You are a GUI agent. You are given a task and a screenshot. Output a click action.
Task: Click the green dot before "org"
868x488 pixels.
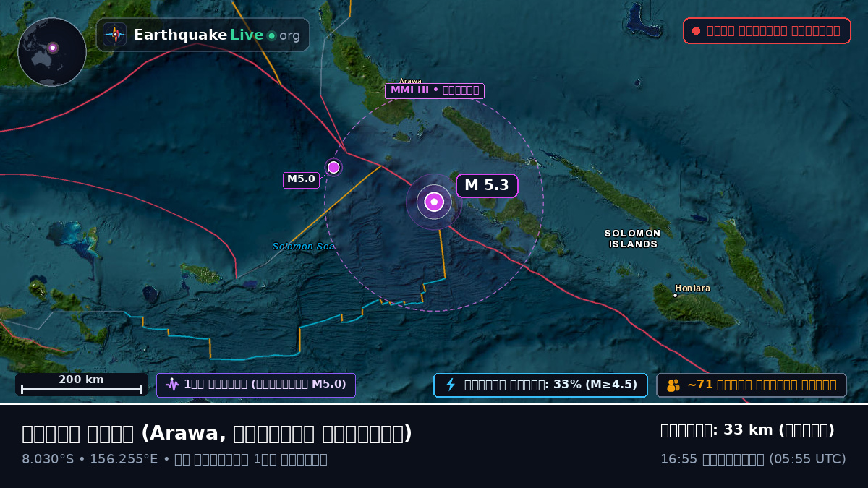[271, 35]
